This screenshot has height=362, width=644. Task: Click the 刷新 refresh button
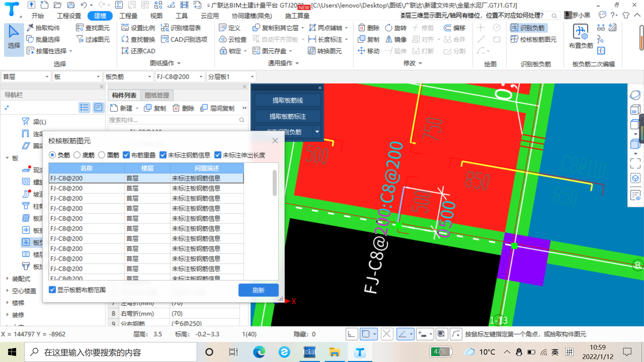point(258,290)
